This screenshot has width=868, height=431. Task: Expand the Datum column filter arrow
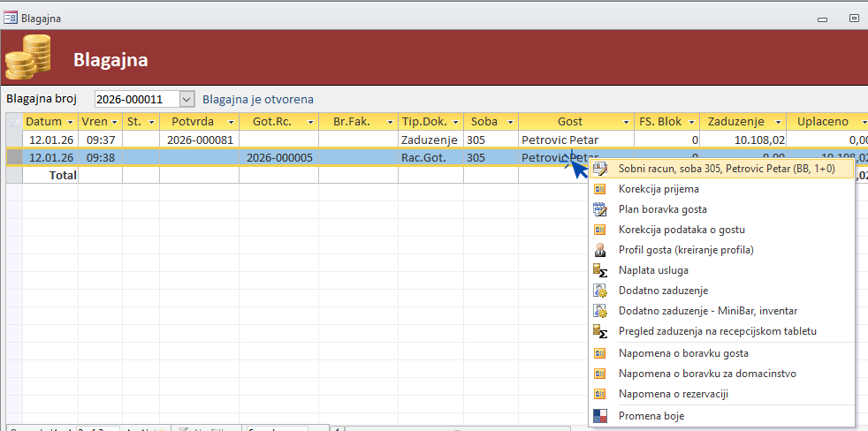[x=70, y=122]
